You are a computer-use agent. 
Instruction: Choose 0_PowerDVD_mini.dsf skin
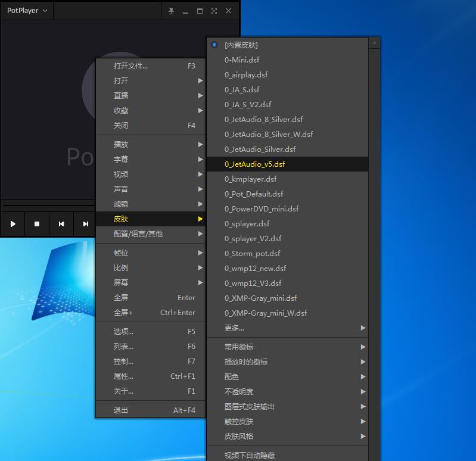pyautogui.click(x=287, y=208)
